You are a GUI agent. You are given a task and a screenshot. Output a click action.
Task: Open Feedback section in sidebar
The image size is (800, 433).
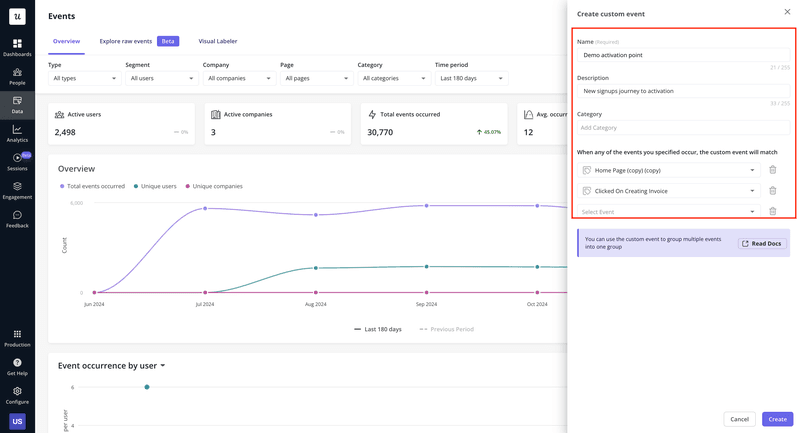[17, 219]
